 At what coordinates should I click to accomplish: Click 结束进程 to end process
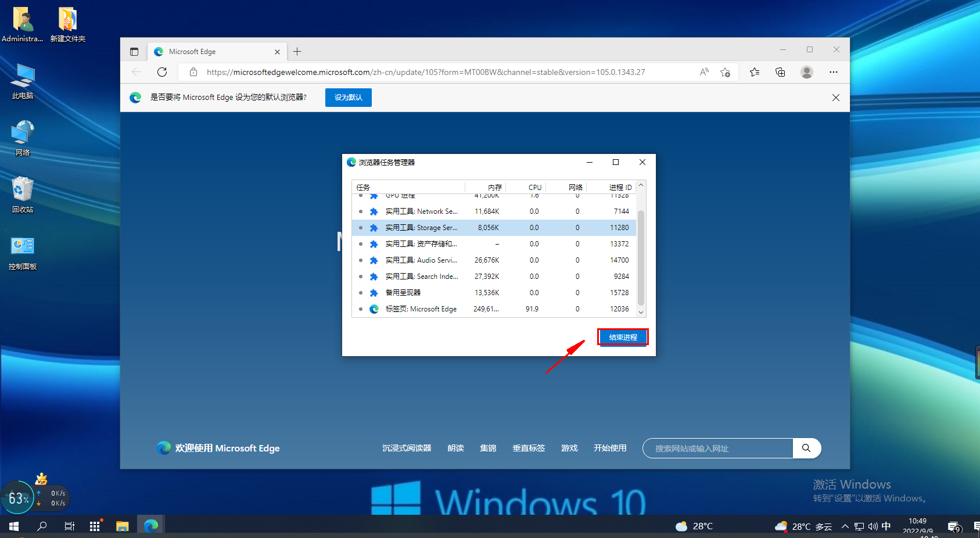[x=623, y=337]
